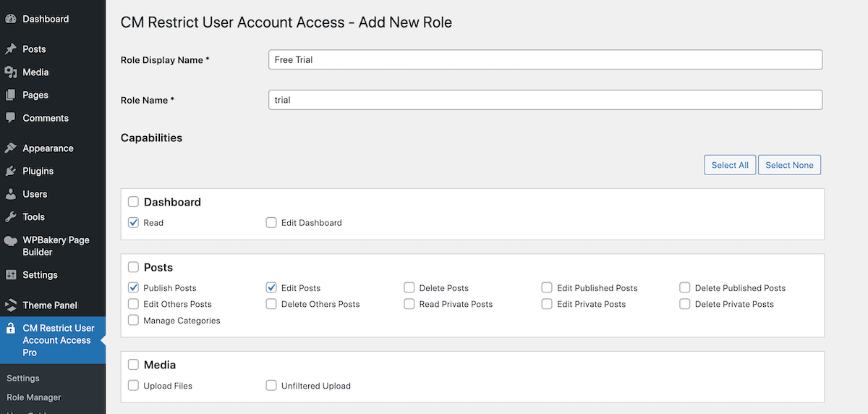The image size is (868, 414).
Task: Uncheck the Publish Posts checkbox
Action: pos(133,287)
